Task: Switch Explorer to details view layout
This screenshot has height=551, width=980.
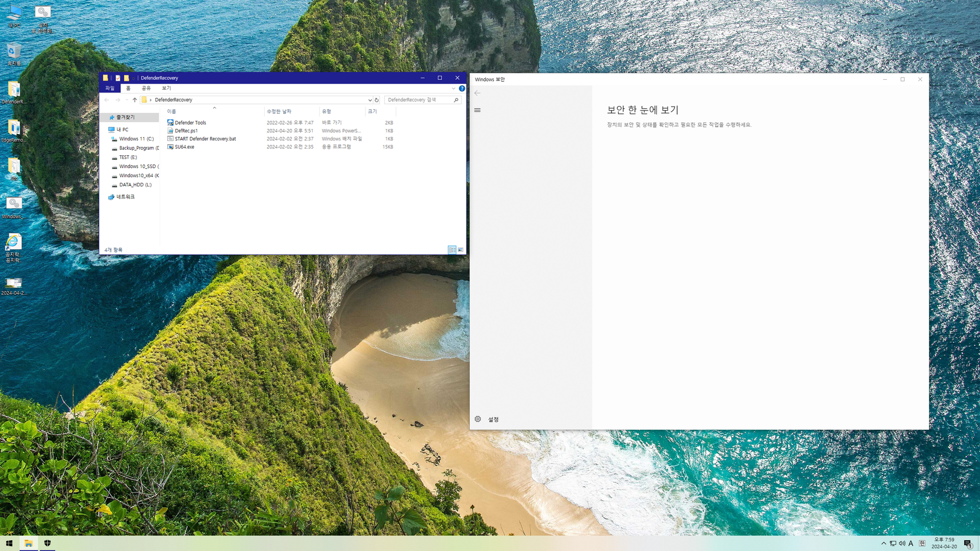Action: pos(452,250)
